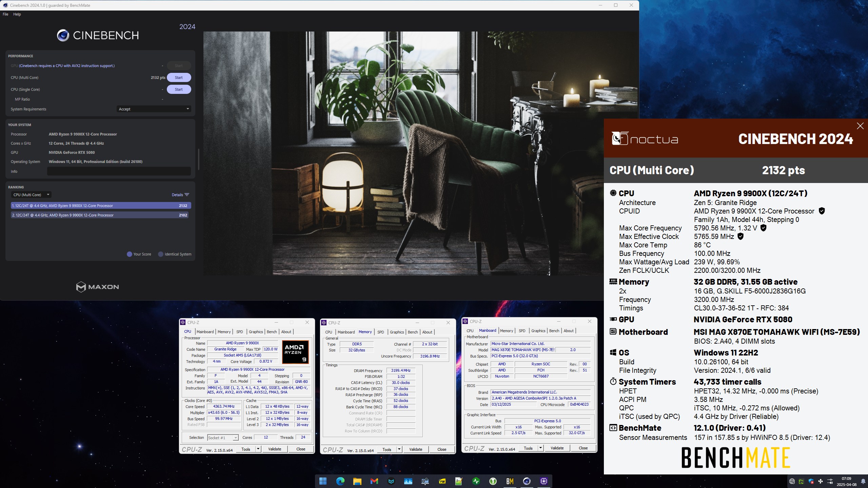Open Gmail icon in the taskbar

pyautogui.click(x=374, y=481)
